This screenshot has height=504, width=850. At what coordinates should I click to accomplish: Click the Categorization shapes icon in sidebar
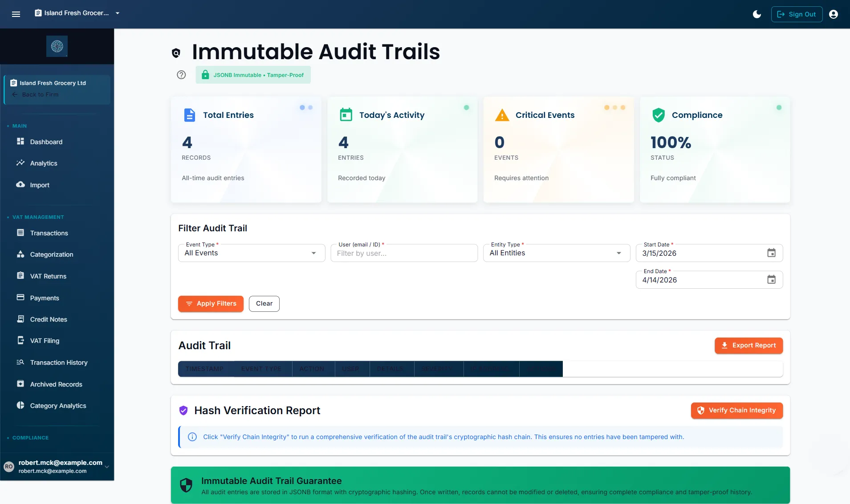(x=20, y=254)
